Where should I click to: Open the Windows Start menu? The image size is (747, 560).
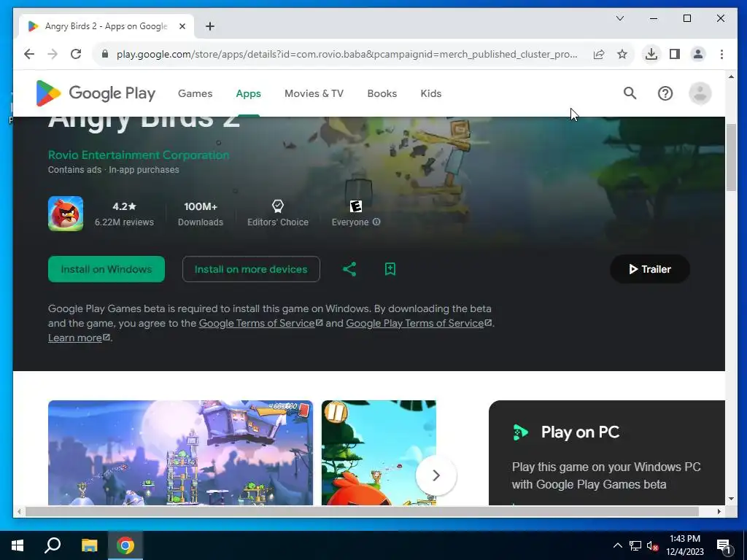point(18,545)
